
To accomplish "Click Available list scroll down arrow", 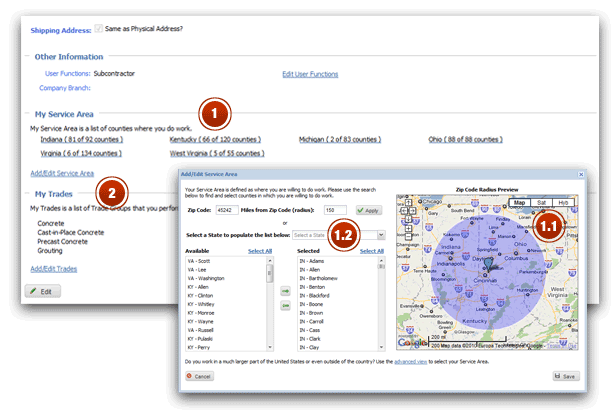I will 270,347.
